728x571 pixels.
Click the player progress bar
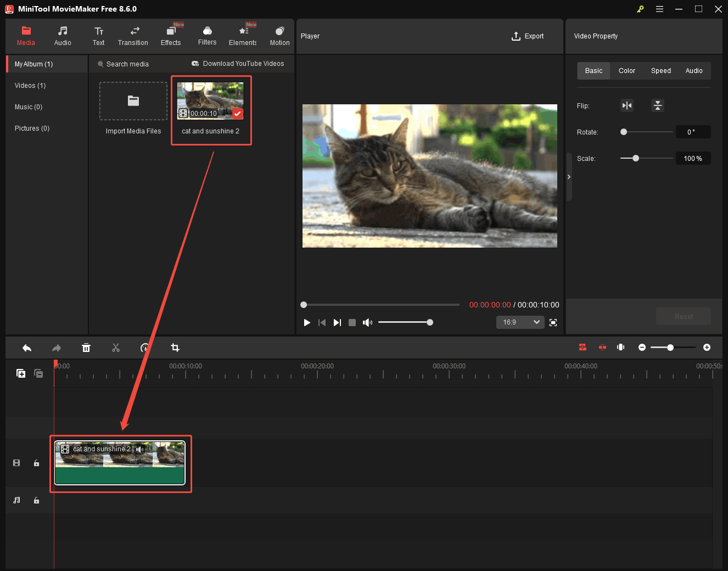coord(380,305)
